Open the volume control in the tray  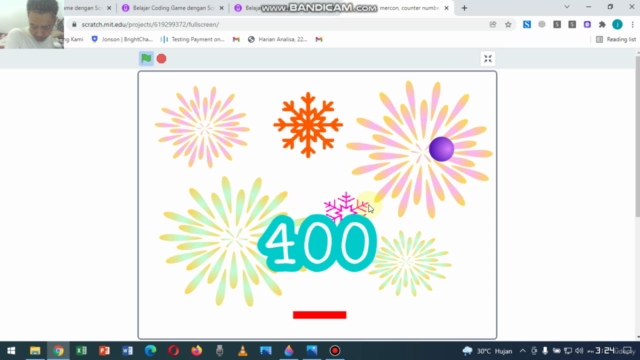click(579, 351)
